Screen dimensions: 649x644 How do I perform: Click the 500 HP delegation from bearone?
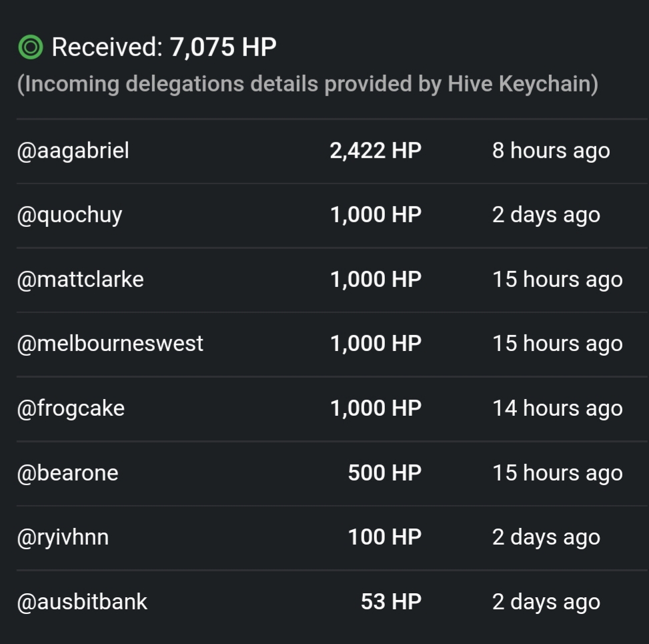[384, 473]
